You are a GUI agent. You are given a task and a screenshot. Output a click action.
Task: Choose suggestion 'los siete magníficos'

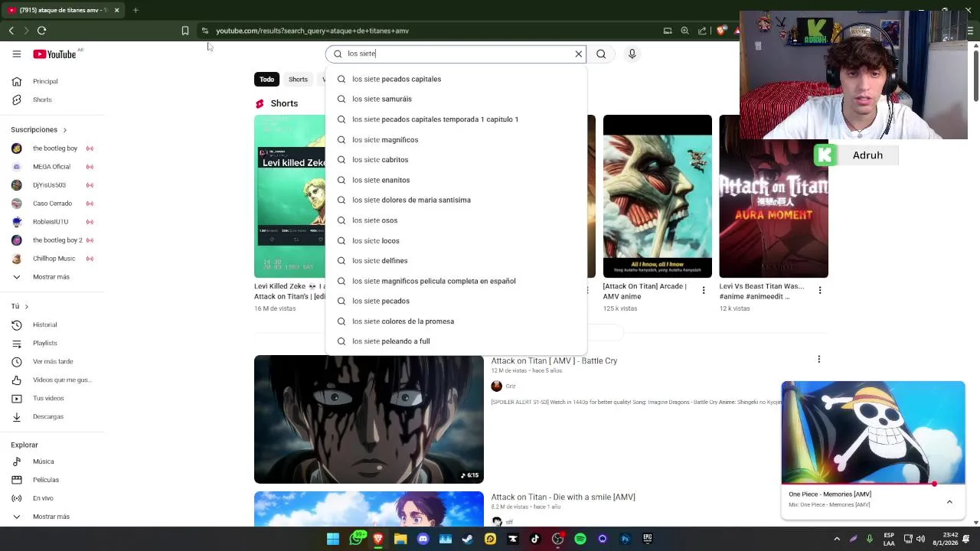[456, 139]
